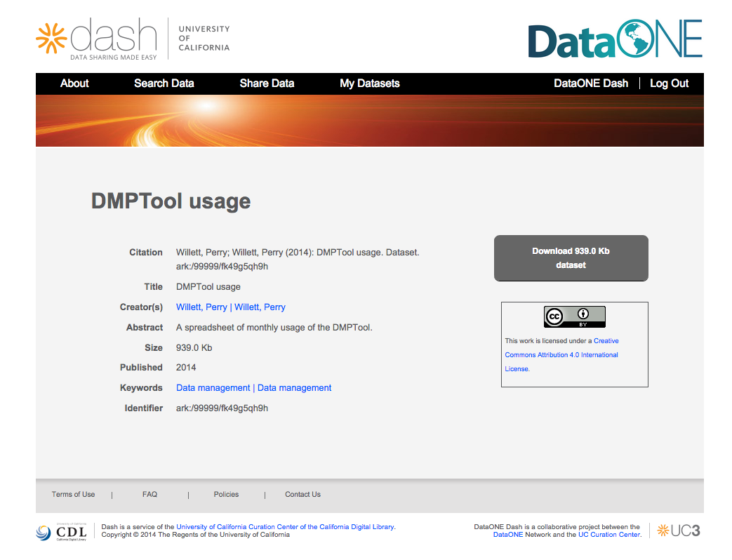Open the FAQ footer link
Image resolution: width=732 pixels, height=560 pixels.
tap(150, 494)
